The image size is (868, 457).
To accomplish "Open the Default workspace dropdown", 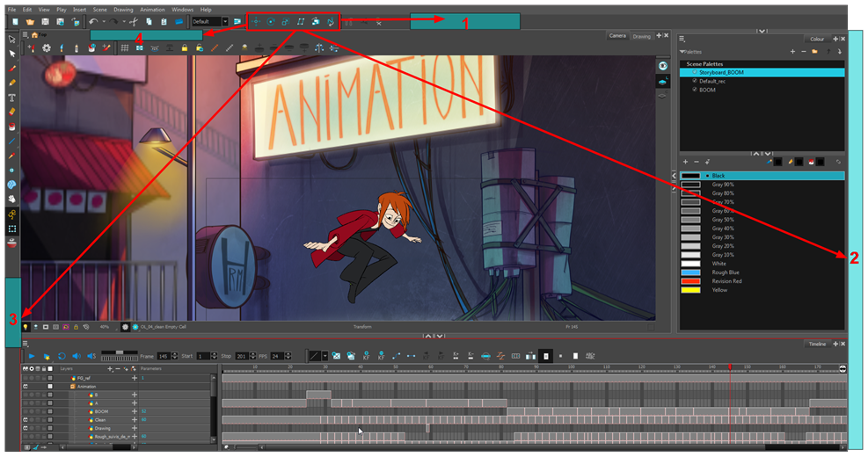I will [x=225, y=22].
